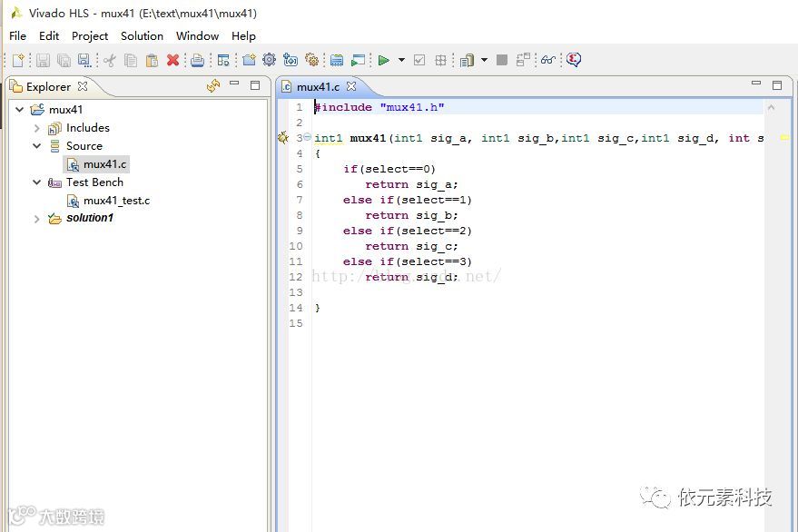798x532 pixels.
Task: Click the Compare Reports icon
Action: pyautogui.click(x=523, y=60)
